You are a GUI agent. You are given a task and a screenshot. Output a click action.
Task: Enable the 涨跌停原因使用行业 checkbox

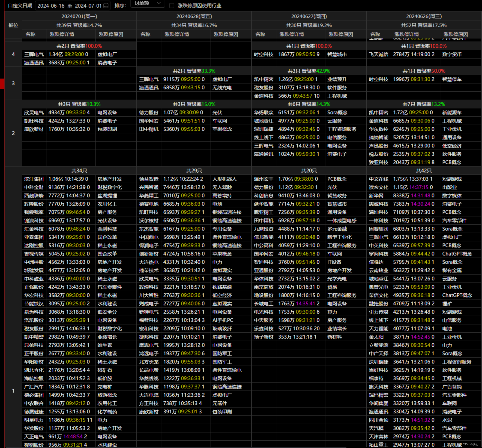[x=172, y=6]
